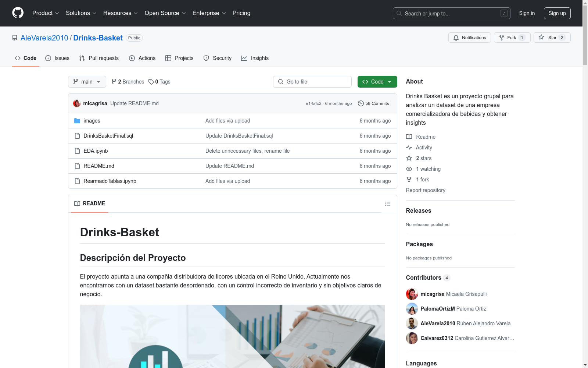Open the images folder
This screenshot has height=368, width=588.
pos(92,121)
